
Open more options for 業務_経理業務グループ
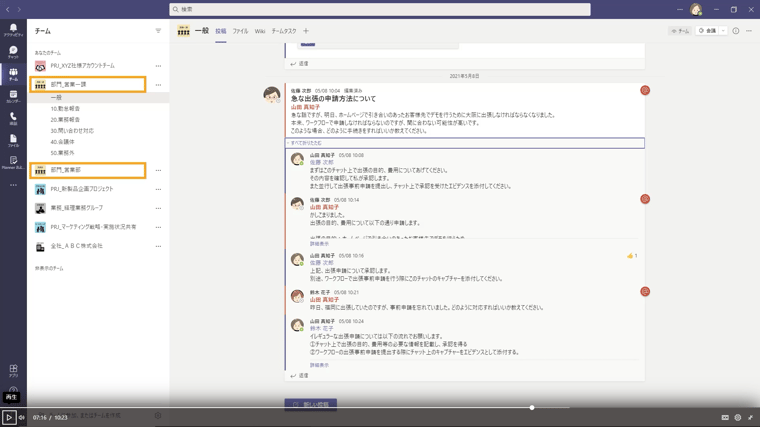coord(158,208)
